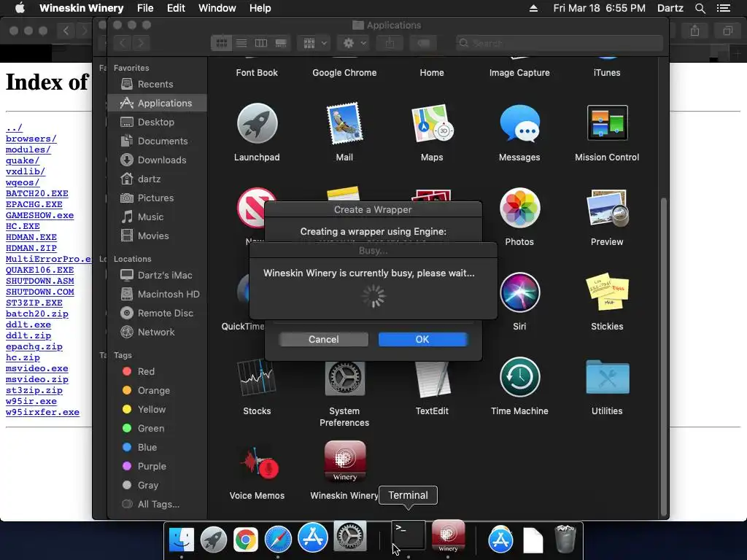The height and width of the screenshot is (560, 747).
Task: Click Winery icon in the Dock
Action: [x=448, y=536]
